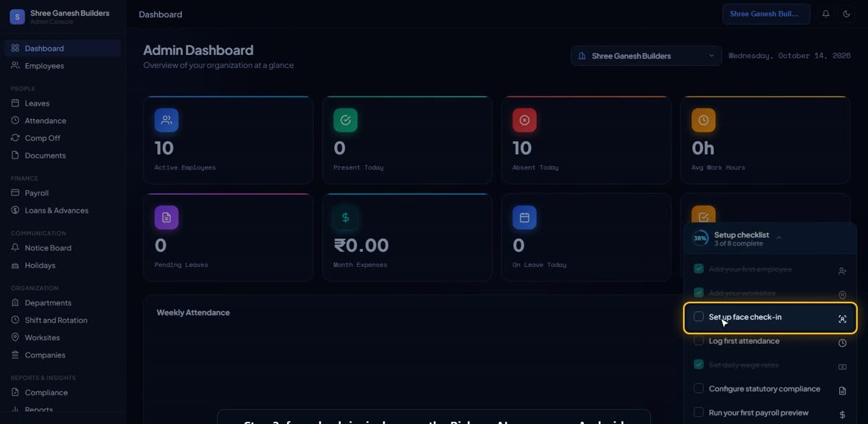Open notifications via the top bell icon
The width and height of the screenshot is (868, 424).
click(826, 14)
